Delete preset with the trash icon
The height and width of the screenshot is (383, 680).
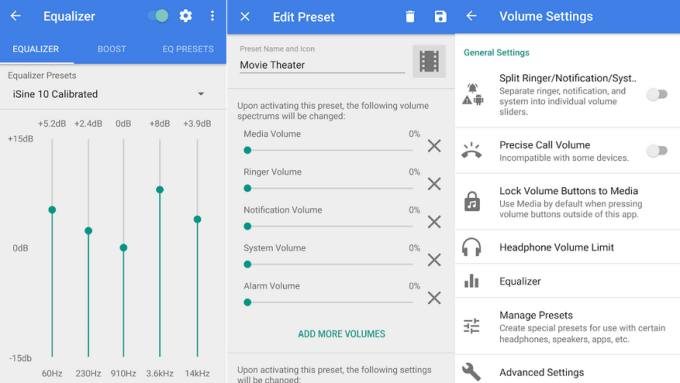pos(410,16)
